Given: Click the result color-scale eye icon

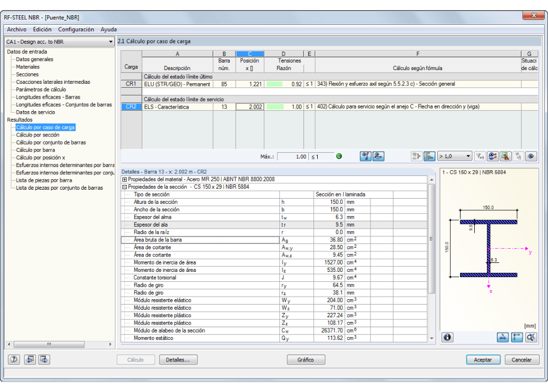Looking at the screenshot, I should point(493,156).
